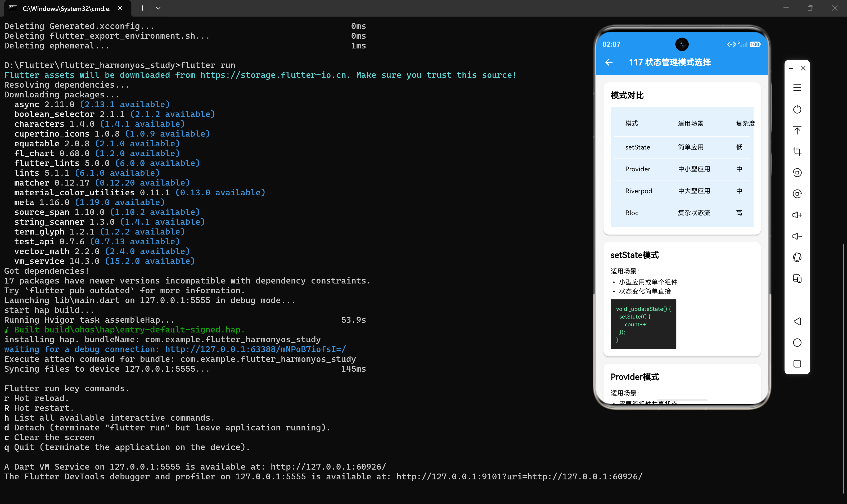Click the Dart VM Service URL 127.0.0.1:60926

[328, 467]
